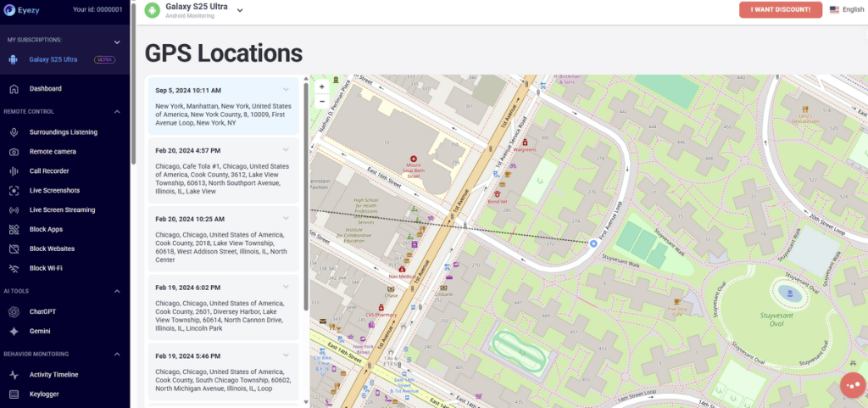868x408 pixels.
Task: Expand the Sep 5, 2024 10:11 AM location entry
Action: pos(286,89)
